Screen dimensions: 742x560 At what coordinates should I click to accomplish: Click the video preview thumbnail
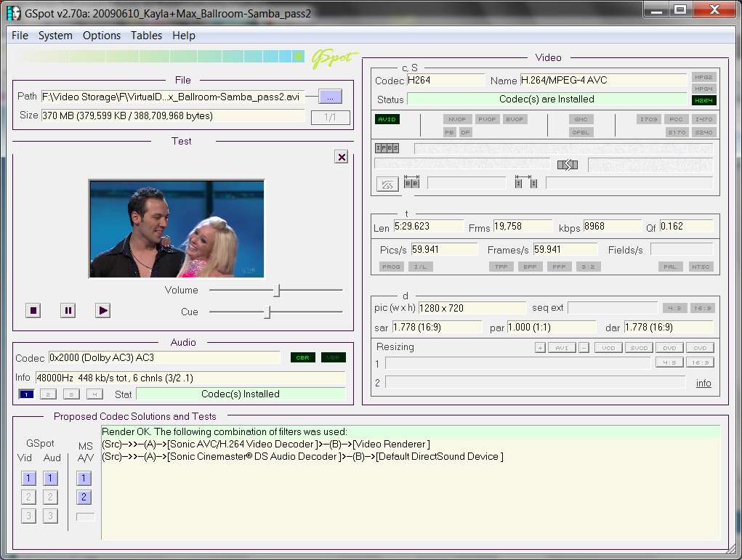[177, 229]
